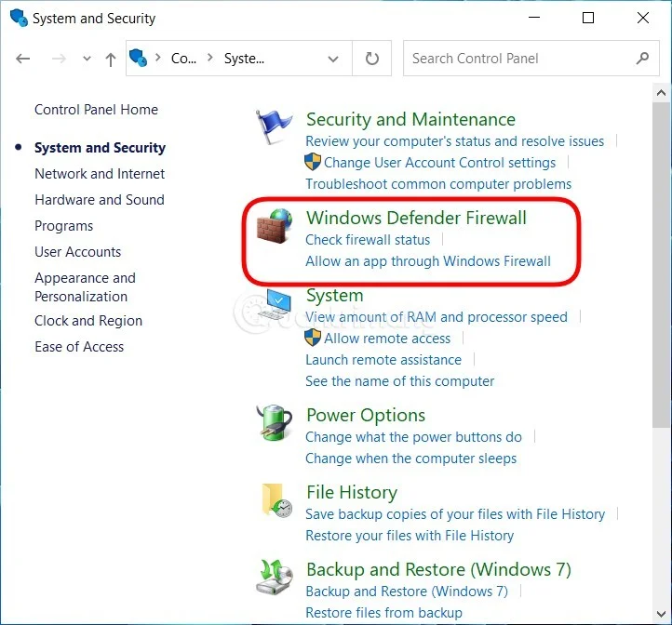Viewport: 672px width, 625px height.
Task: Click Save backup copies of your files link
Action: pos(455,514)
